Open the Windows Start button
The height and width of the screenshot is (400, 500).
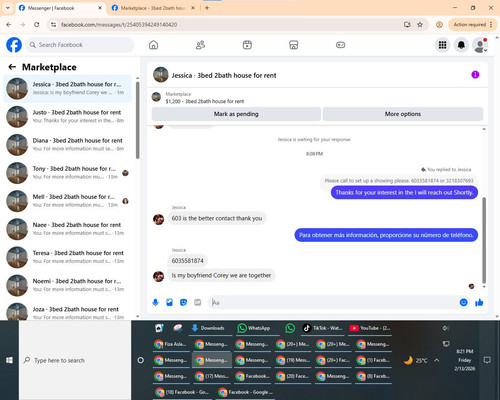click(x=9, y=360)
